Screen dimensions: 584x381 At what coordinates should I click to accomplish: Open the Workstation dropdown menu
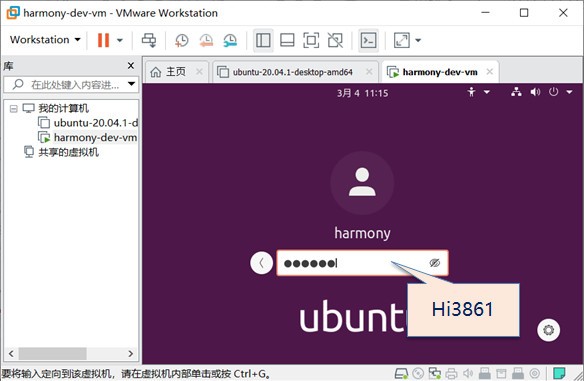45,39
